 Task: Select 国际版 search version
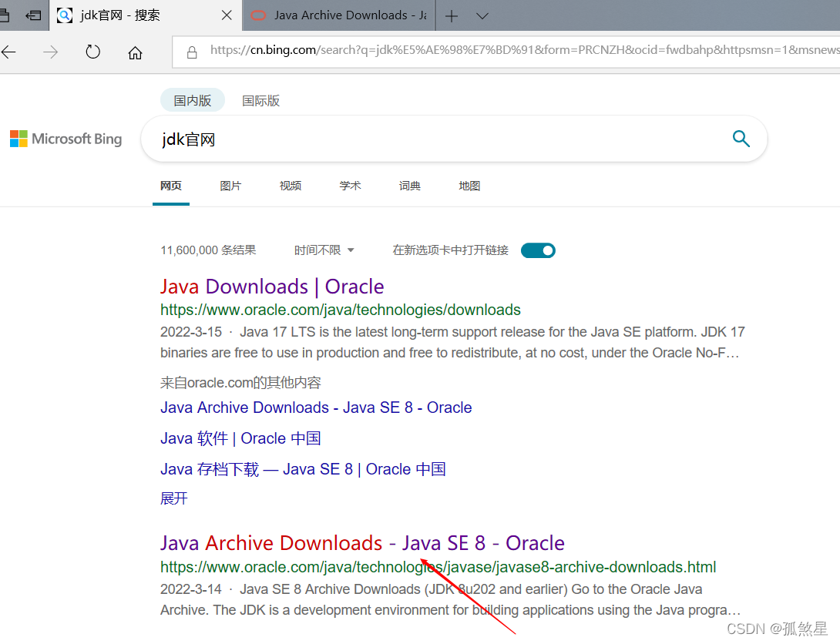[261, 100]
